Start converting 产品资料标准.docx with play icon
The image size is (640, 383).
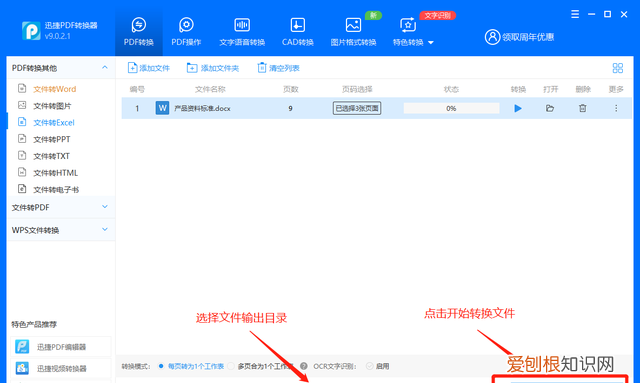click(518, 108)
